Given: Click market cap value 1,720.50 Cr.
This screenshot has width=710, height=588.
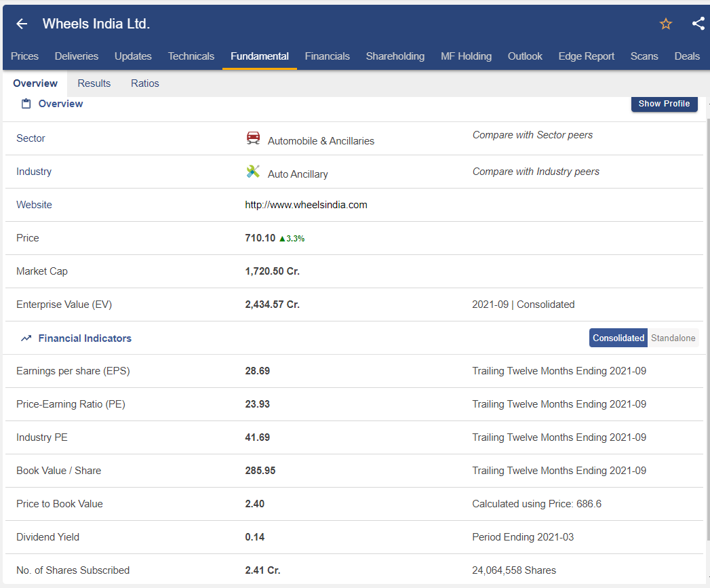Looking at the screenshot, I should click(272, 271).
